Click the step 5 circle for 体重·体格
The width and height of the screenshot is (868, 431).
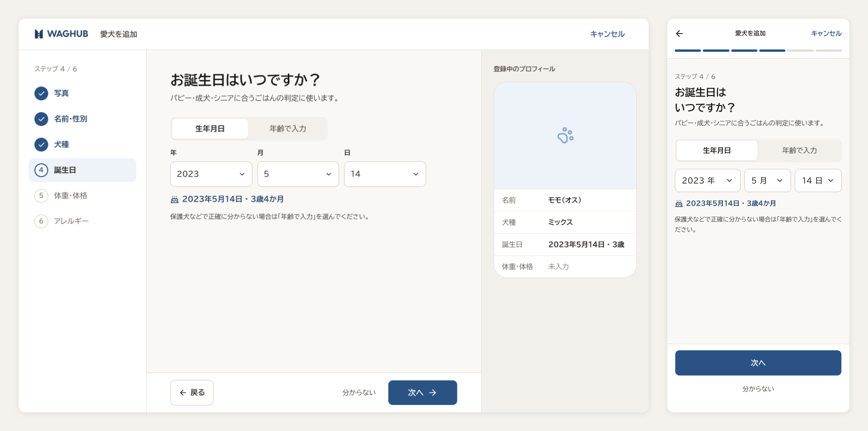click(x=41, y=195)
